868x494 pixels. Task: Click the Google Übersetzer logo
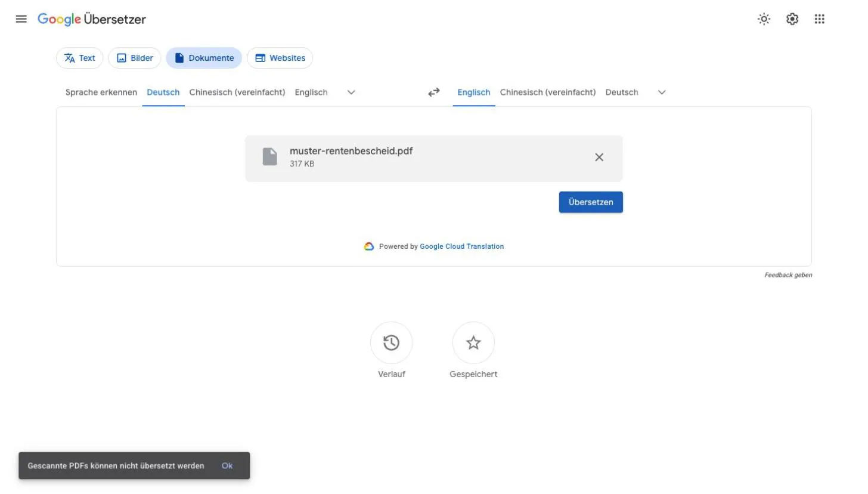coord(92,19)
